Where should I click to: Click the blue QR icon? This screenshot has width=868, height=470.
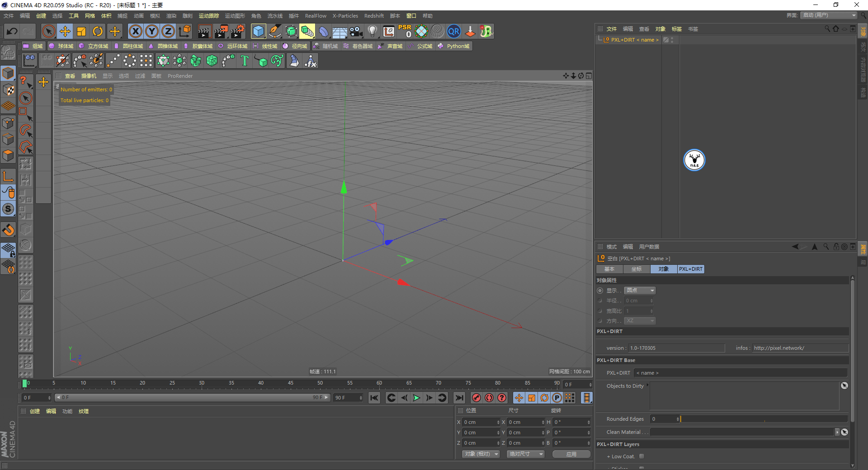point(453,31)
